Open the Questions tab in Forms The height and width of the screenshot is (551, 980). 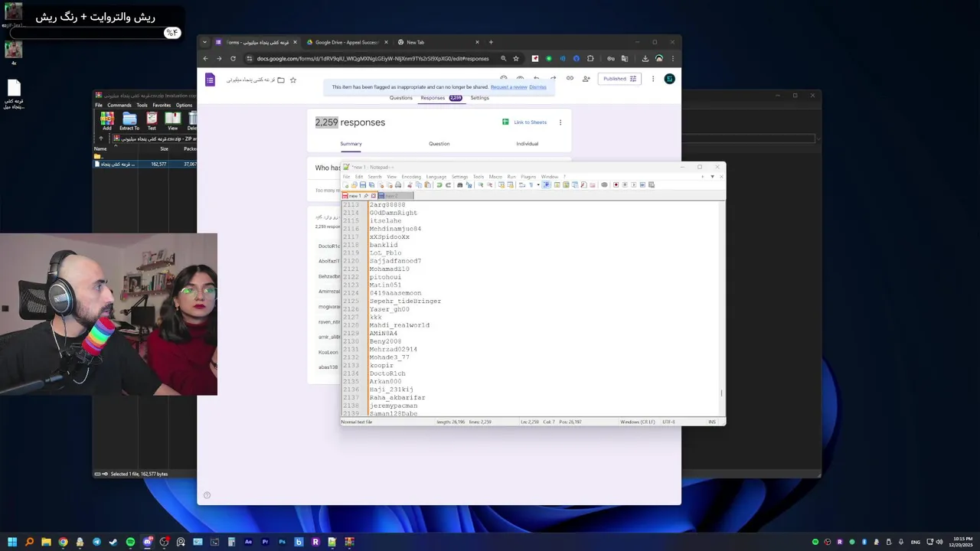400,98
